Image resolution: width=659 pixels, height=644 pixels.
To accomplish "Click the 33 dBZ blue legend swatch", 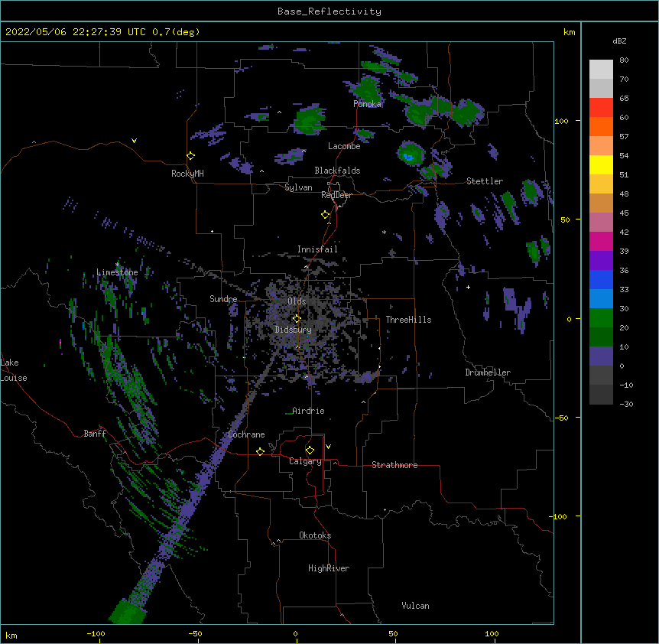I will [601, 279].
